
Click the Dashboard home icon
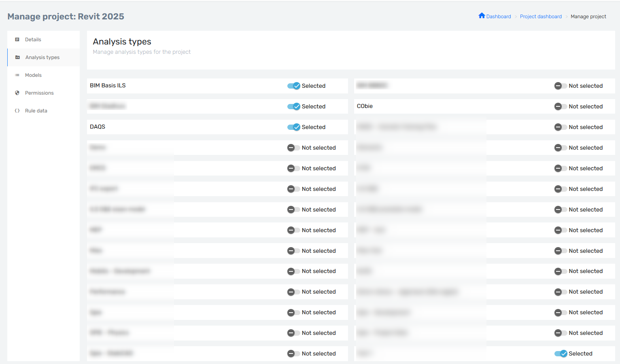coord(482,16)
